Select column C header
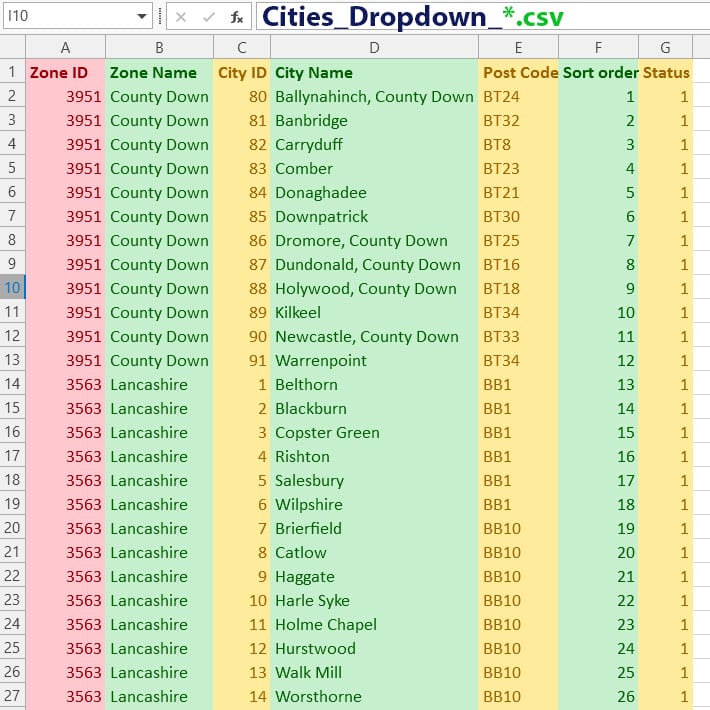710x710 pixels. coord(242,47)
